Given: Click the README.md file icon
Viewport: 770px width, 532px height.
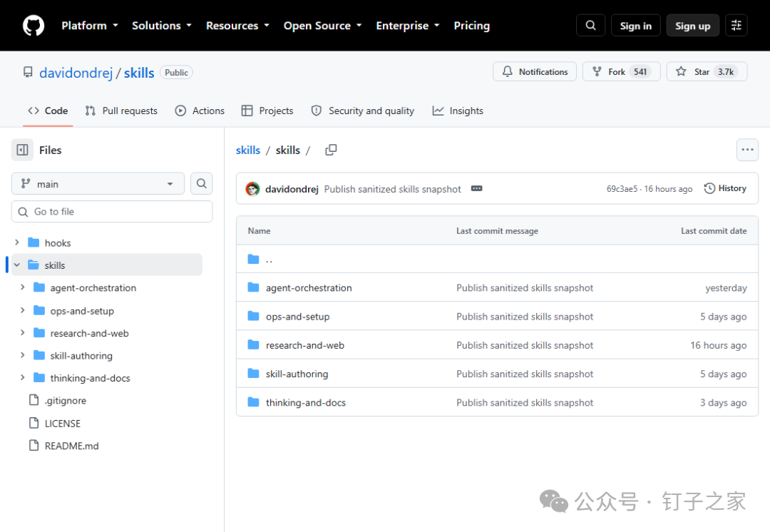Looking at the screenshot, I should (x=34, y=445).
